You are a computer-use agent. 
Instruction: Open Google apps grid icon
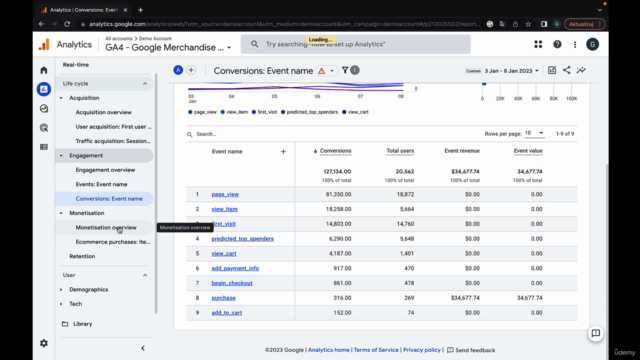[x=538, y=44]
